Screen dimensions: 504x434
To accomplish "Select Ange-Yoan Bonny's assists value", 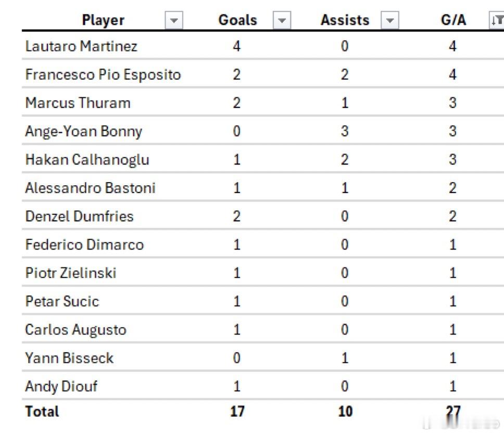I will pyautogui.click(x=345, y=131).
